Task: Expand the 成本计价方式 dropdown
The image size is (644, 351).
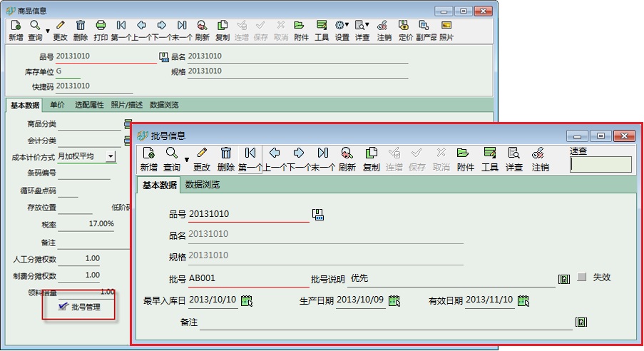Action: pyautogui.click(x=111, y=156)
